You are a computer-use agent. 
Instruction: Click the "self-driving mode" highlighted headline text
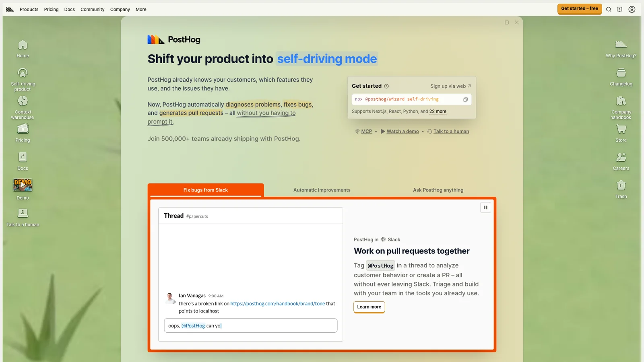point(327,59)
